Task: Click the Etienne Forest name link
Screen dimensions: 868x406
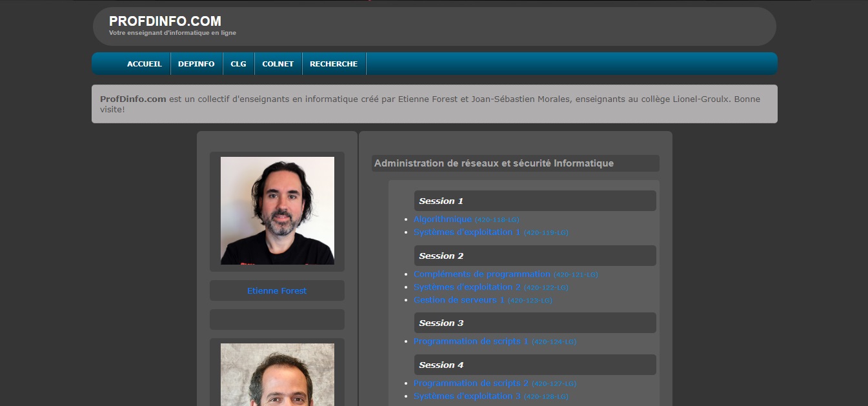Action: [277, 291]
